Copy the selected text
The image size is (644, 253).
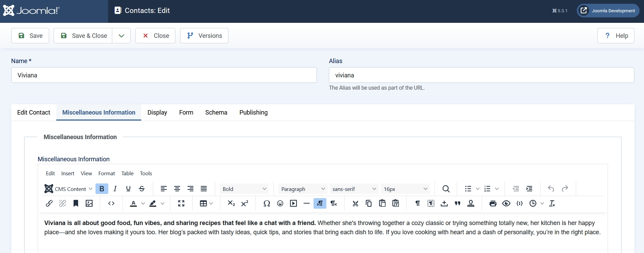[369, 203]
